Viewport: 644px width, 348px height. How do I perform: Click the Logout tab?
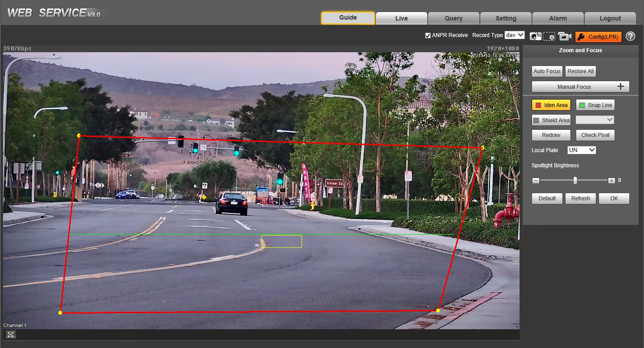click(x=610, y=18)
